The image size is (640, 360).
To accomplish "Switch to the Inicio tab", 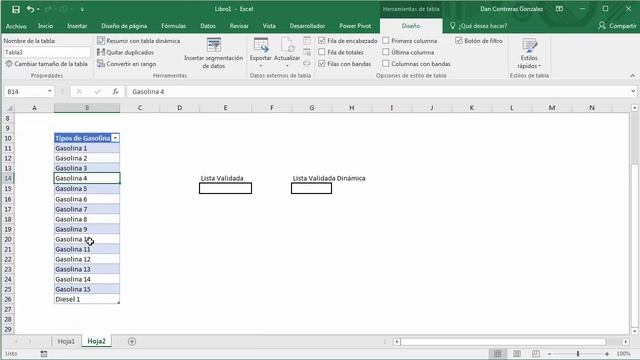I will pyautogui.click(x=45, y=26).
